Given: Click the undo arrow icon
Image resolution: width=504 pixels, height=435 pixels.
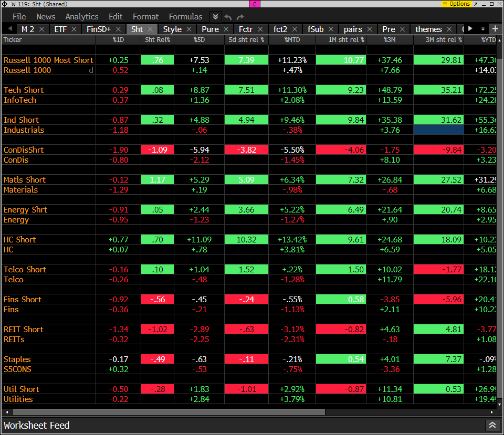Looking at the screenshot, I should pyautogui.click(x=228, y=17).
